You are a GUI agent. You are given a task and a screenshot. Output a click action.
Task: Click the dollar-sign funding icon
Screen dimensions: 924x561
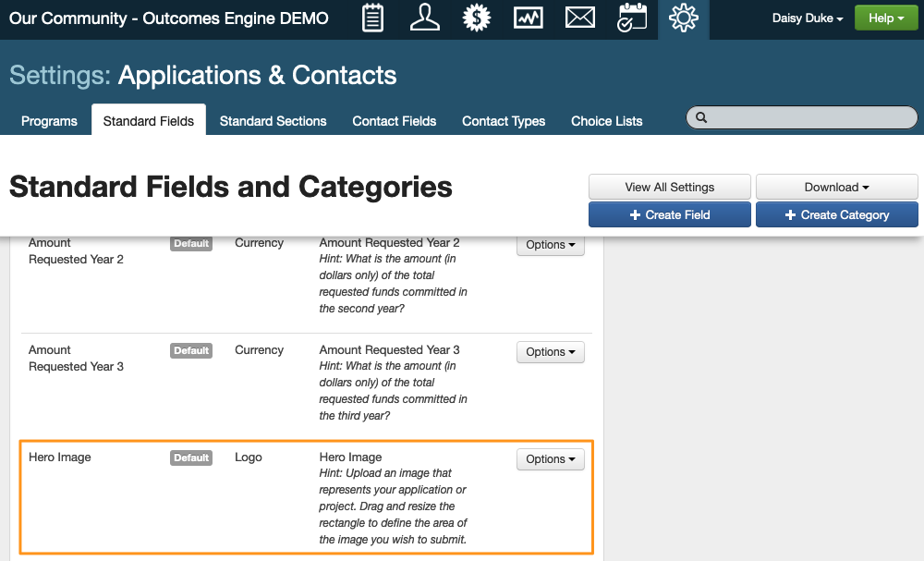[x=476, y=18]
